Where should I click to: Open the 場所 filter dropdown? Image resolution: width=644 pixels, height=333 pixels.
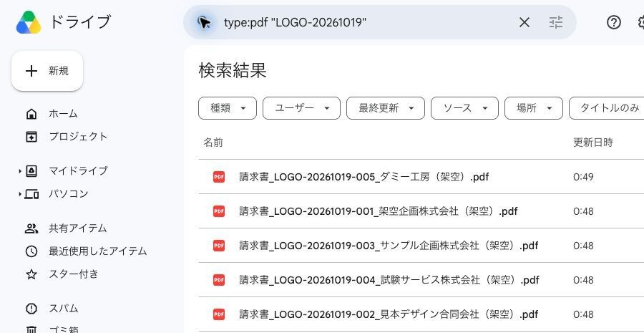tap(534, 108)
